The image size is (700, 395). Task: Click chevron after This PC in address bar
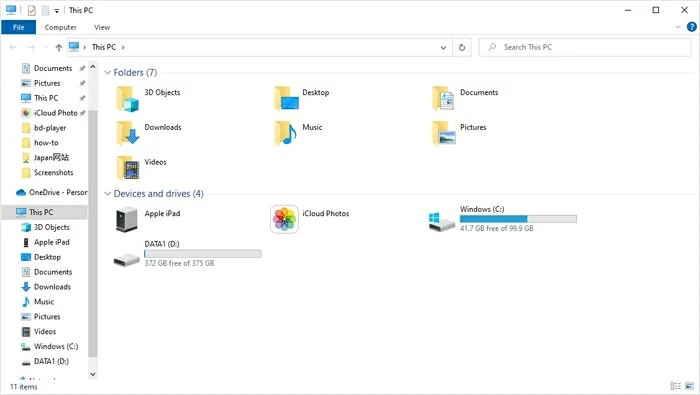point(123,47)
